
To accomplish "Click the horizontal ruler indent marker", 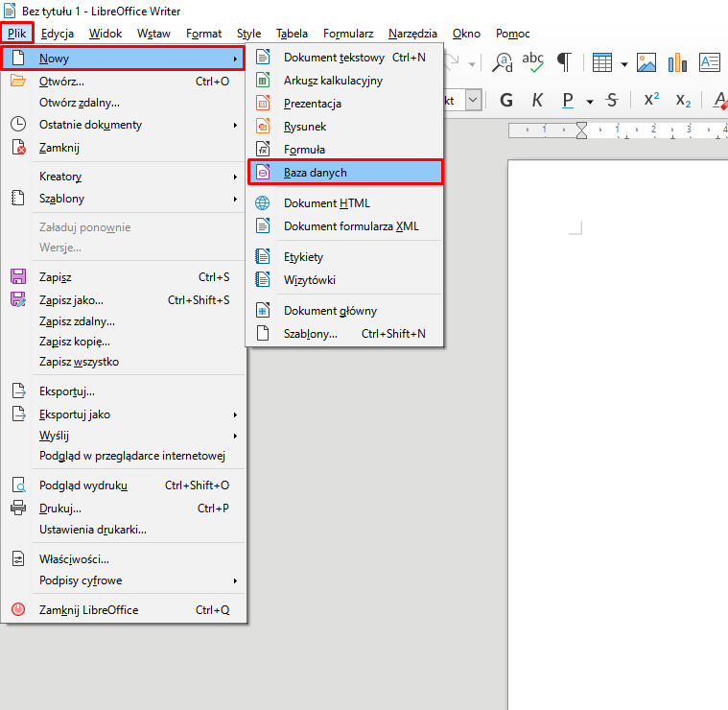I will [x=581, y=130].
